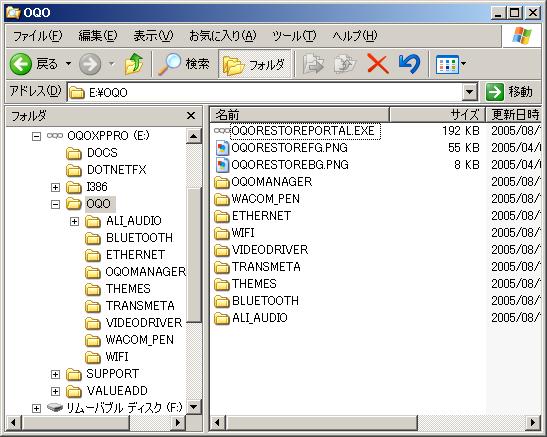Sort by Date Modified (更新日時) column header
Viewport: 547px width, 437px height.
click(514, 114)
